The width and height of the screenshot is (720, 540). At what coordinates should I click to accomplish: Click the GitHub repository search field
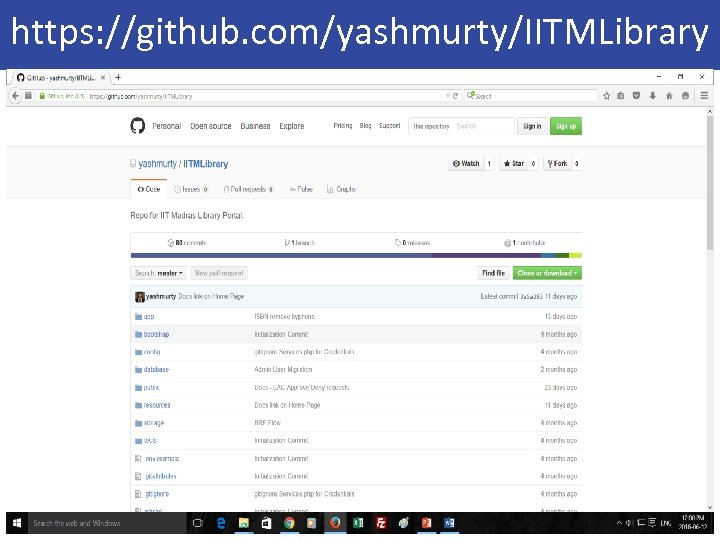(483, 126)
